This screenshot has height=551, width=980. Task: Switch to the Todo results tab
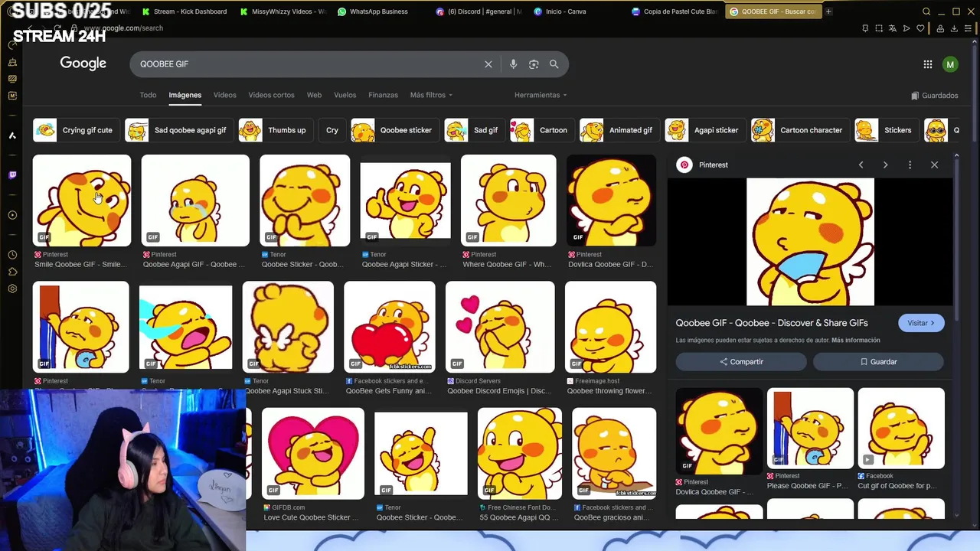tap(148, 95)
